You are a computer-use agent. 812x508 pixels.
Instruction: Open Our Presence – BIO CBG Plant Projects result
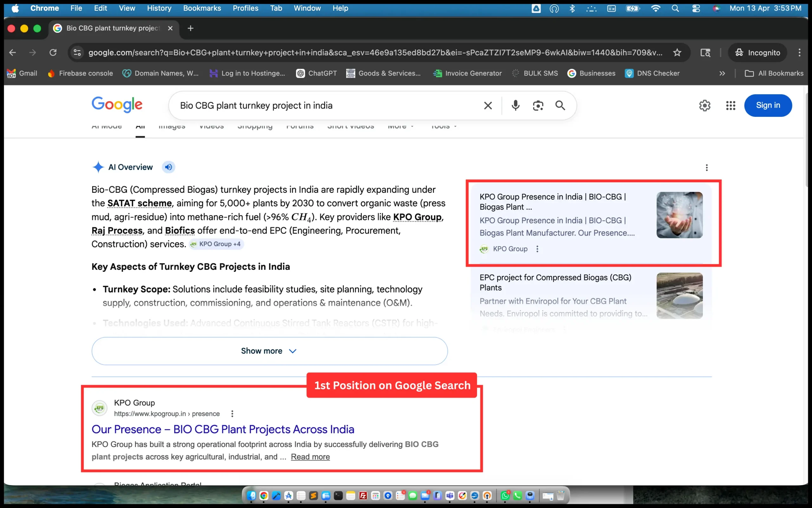tap(223, 429)
